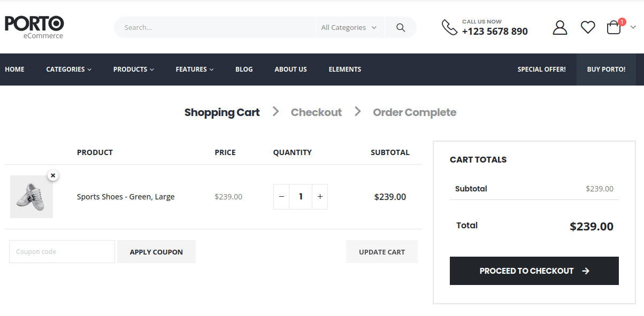Go to the About Us page

coord(290,70)
